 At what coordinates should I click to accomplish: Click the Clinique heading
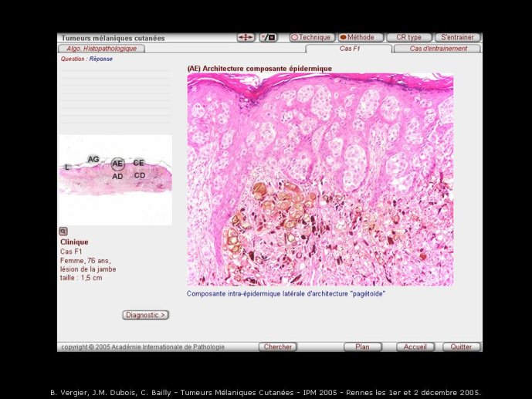coord(74,242)
